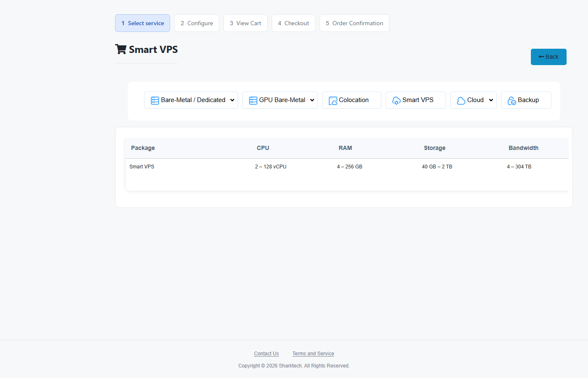Click the RAM column header
The height and width of the screenshot is (378, 588).
coord(345,148)
